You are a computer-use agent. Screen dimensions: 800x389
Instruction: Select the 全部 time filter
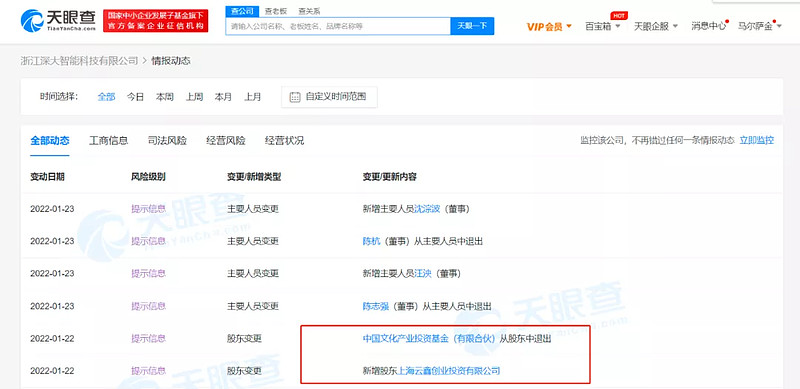106,96
